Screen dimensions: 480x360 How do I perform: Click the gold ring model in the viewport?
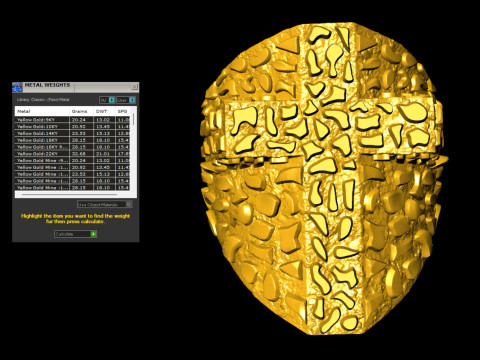(323, 178)
